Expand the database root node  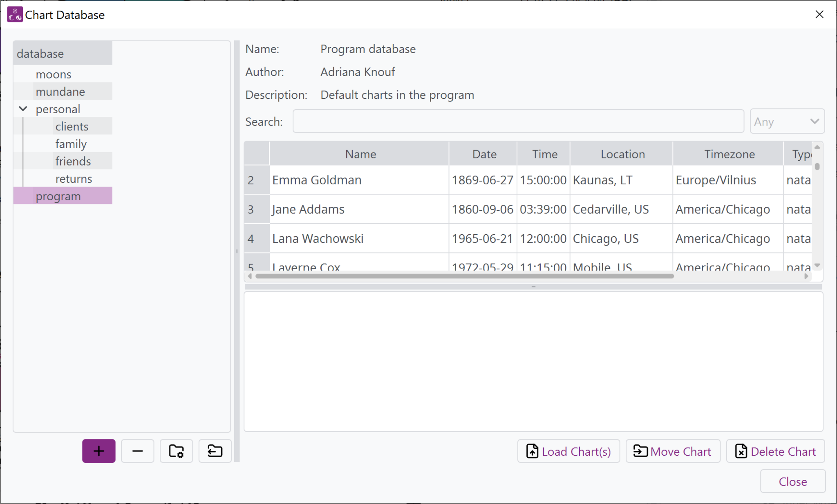pyautogui.click(x=40, y=53)
